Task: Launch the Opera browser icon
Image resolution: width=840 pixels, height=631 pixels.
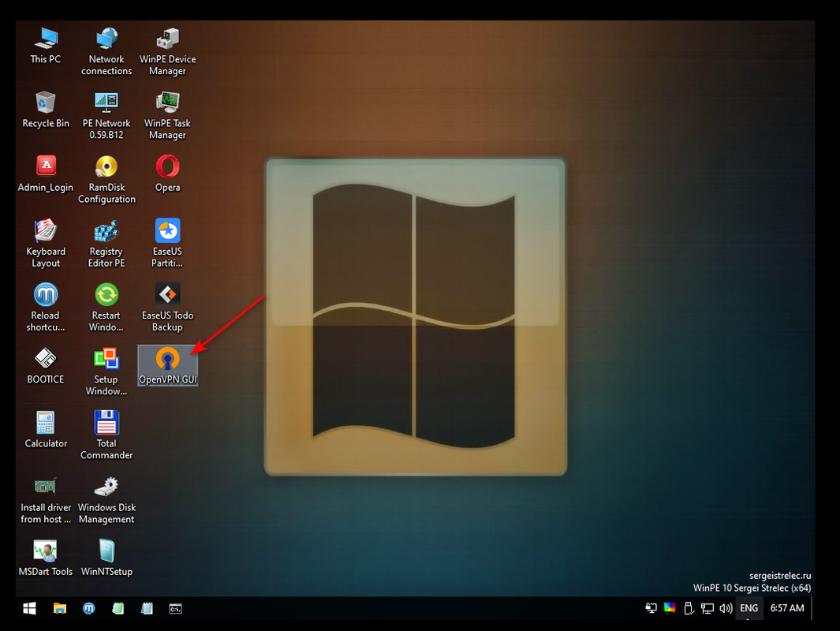Action: (168, 174)
